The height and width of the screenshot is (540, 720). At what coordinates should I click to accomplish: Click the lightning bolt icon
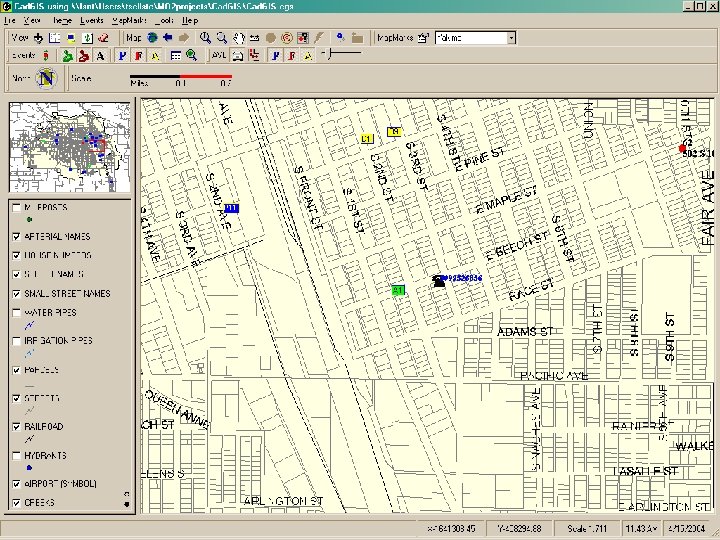click(x=319, y=38)
